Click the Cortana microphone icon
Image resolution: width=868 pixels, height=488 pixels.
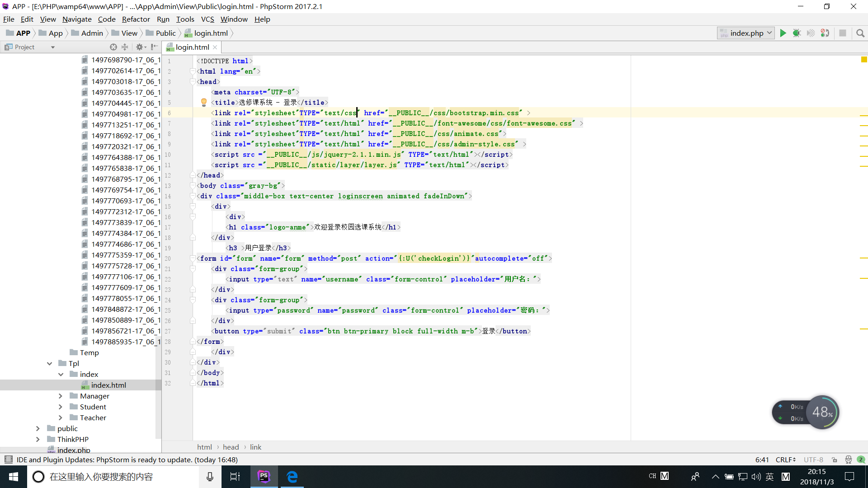point(210,477)
